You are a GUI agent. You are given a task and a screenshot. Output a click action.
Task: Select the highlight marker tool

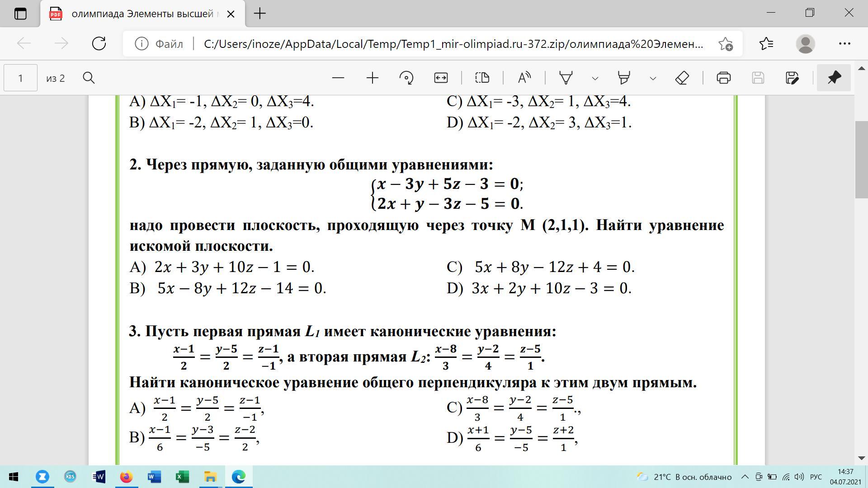624,78
